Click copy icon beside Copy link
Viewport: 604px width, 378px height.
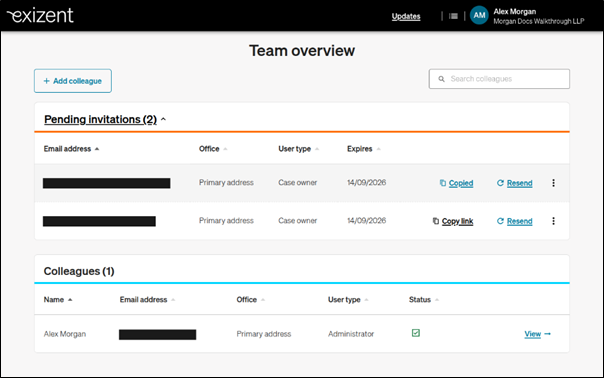[x=436, y=221]
